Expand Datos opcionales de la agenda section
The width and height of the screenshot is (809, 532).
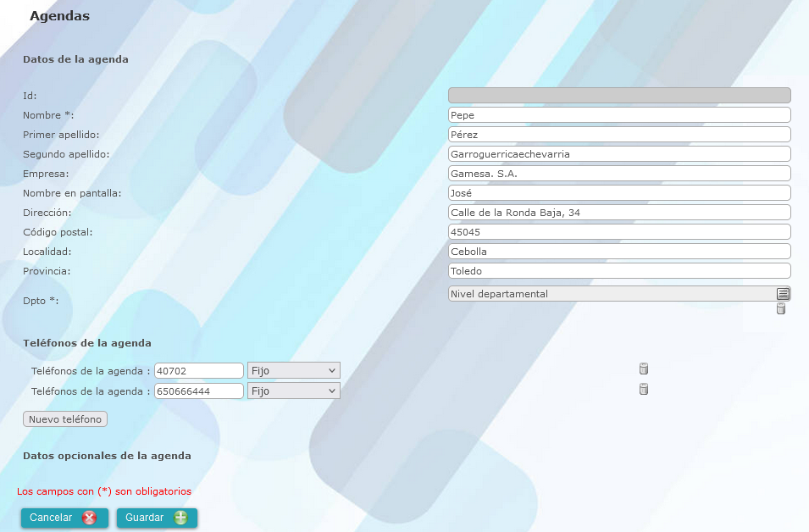click(x=107, y=456)
